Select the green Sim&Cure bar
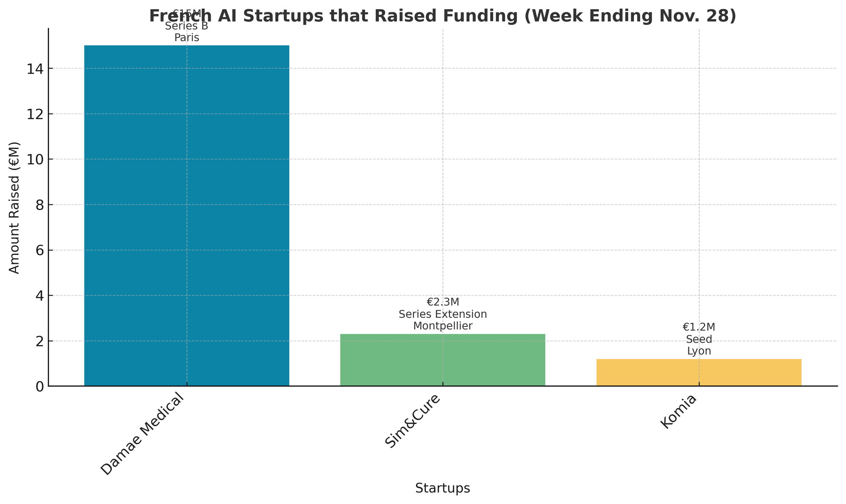 click(442, 360)
